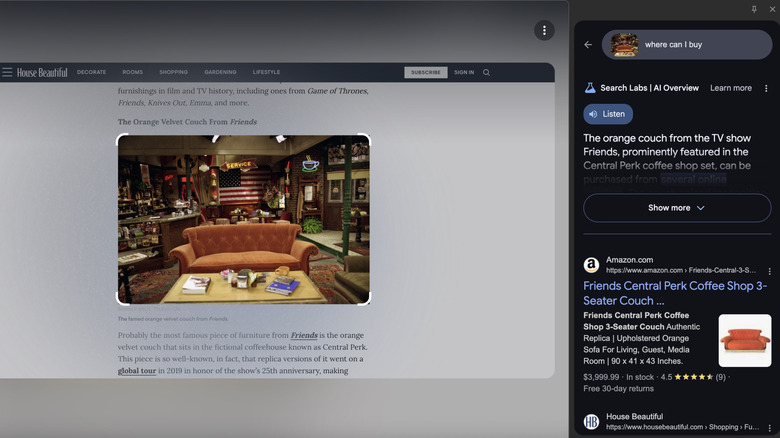780x438 pixels.
Task: Click the 'where can I buy' search field
Action: [x=687, y=45]
